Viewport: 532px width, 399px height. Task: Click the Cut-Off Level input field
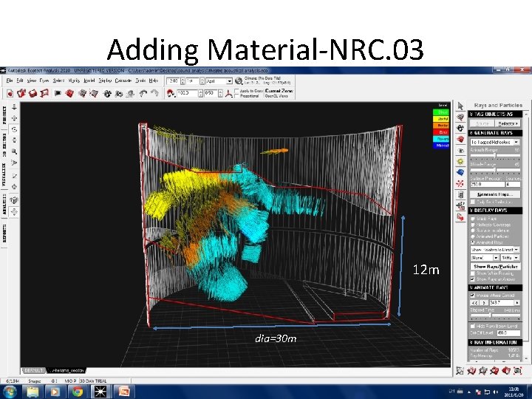pyautogui.click(x=508, y=332)
